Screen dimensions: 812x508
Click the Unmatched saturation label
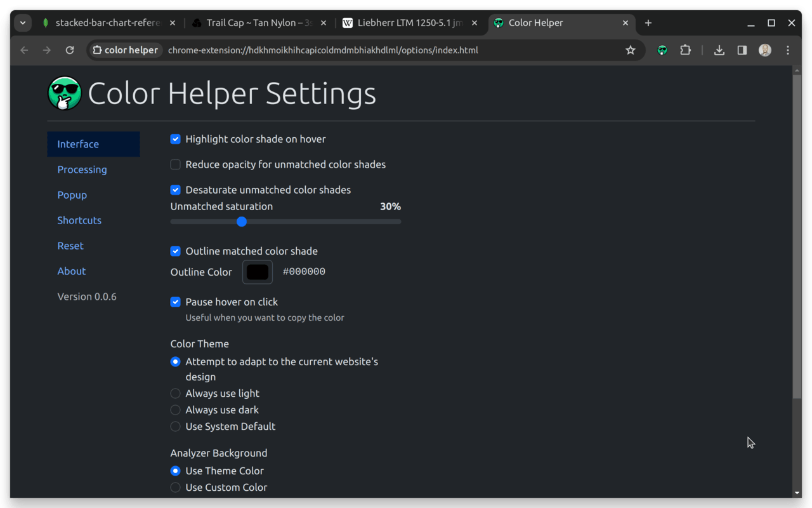(x=221, y=206)
